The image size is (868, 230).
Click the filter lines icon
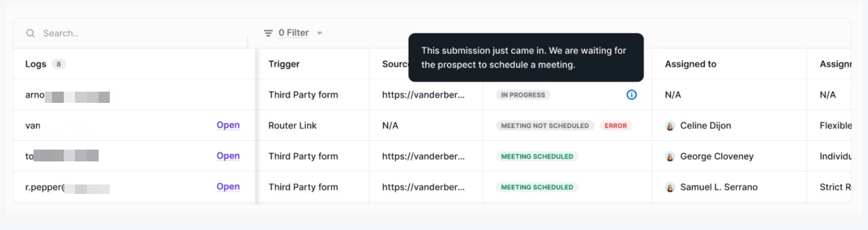(268, 33)
